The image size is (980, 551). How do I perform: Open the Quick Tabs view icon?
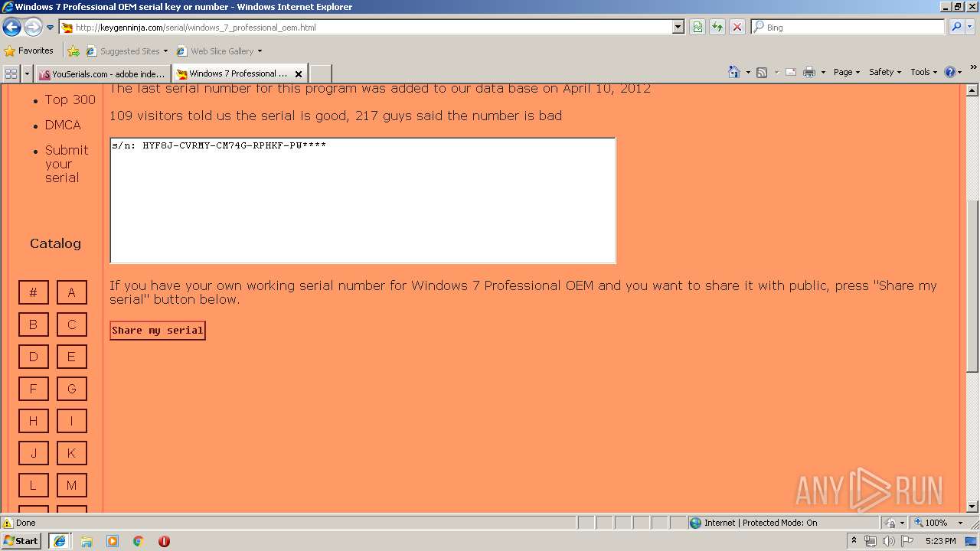pos(11,73)
